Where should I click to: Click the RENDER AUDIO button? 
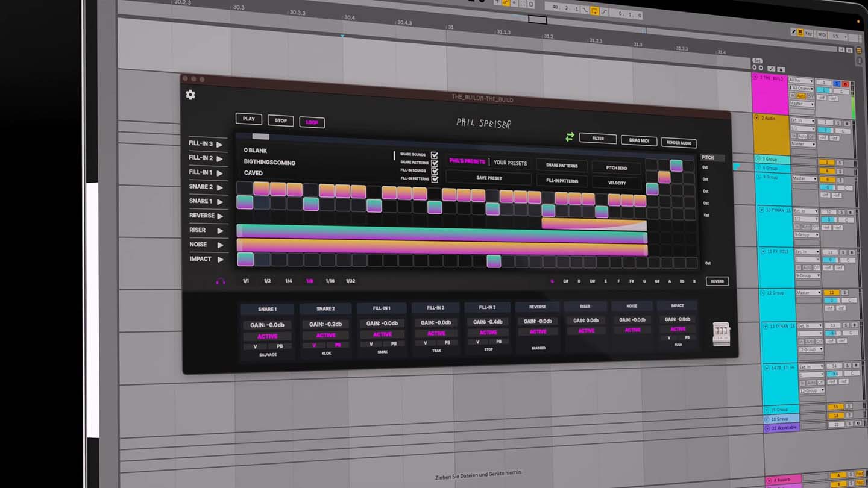tap(679, 143)
